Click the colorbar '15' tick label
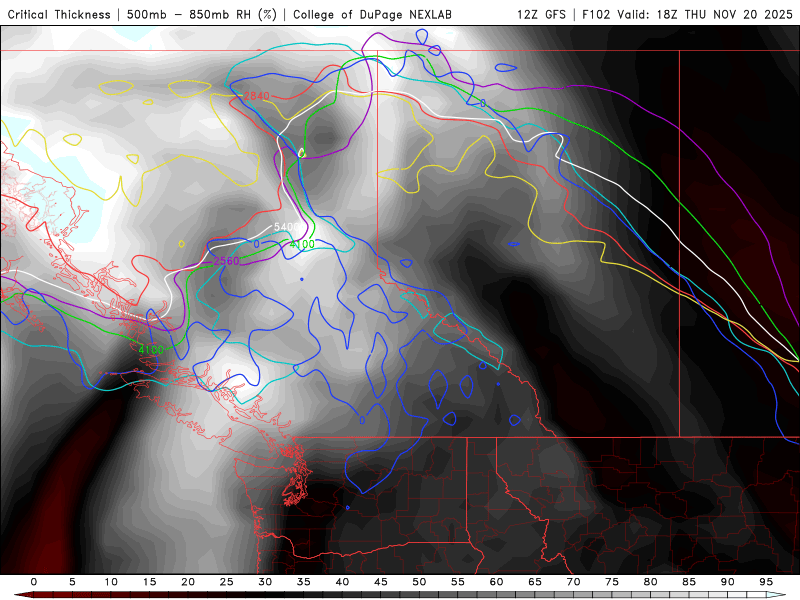The width and height of the screenshot is (800, 600). 149,582
